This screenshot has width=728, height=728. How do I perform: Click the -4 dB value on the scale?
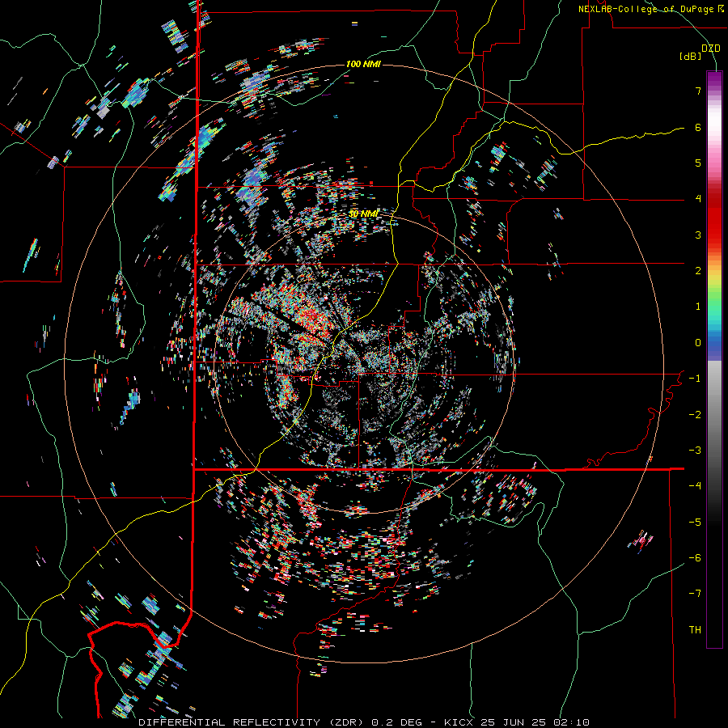point(695,486)
